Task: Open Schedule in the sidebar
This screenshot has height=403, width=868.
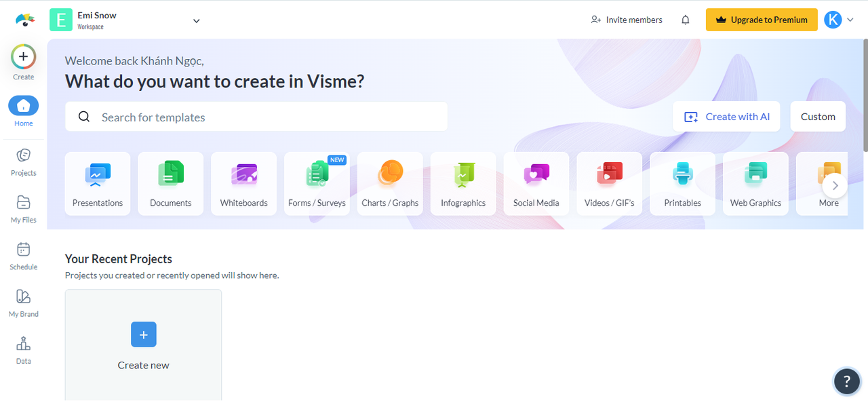Action: [23, 256]
